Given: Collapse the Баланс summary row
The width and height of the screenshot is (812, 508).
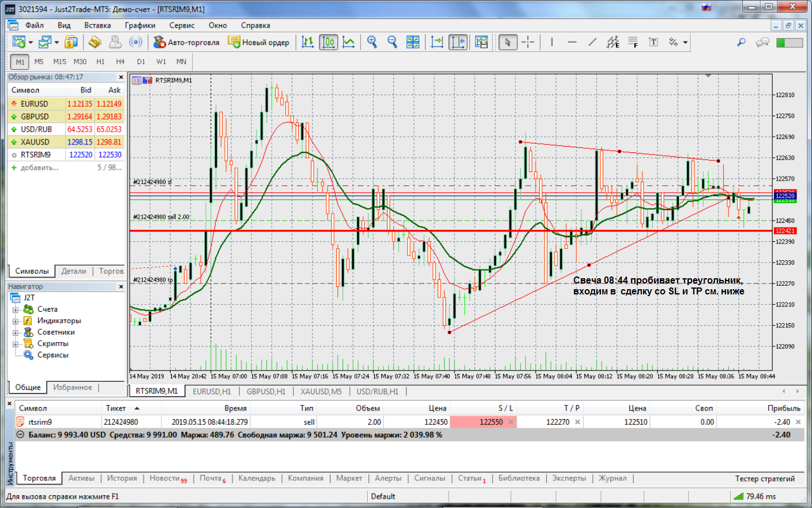Looking at the screenshot, I should 21,435.
